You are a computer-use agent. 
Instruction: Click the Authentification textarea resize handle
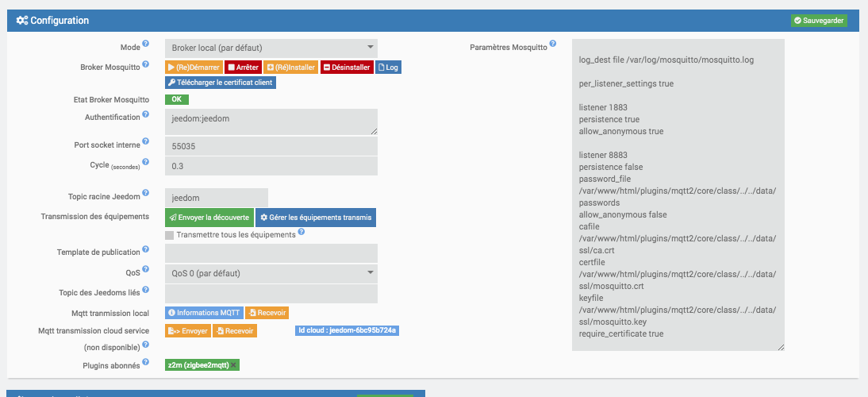[374, 131]
